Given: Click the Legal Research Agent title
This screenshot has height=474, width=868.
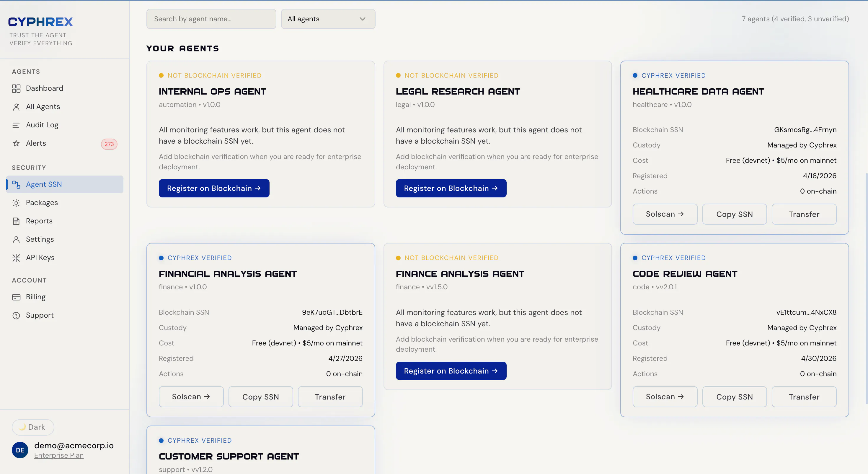Looking at the screenshot, I should click(x=458, y=91).
